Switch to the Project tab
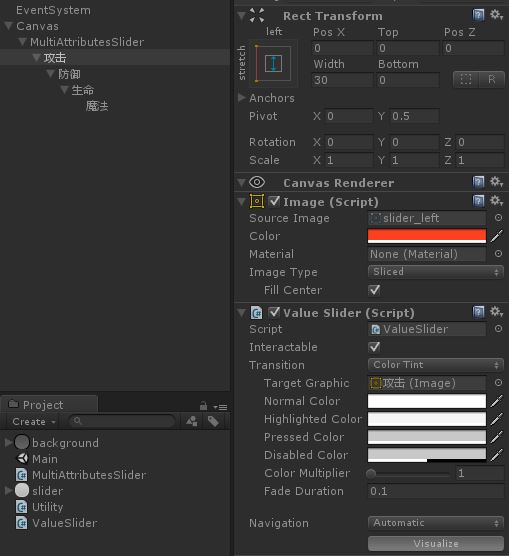The width and height of the screenshot is (509, 556). tap(49, 404)
